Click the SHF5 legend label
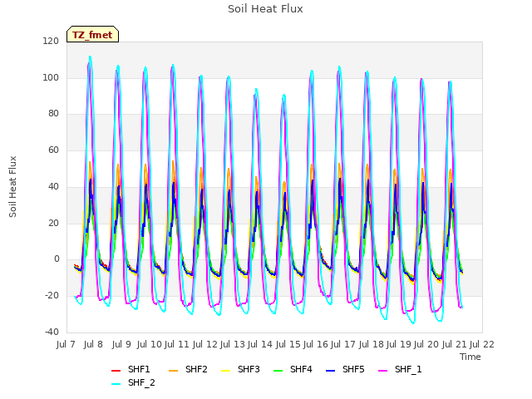 pyautogui.click(x=353, y=369)
